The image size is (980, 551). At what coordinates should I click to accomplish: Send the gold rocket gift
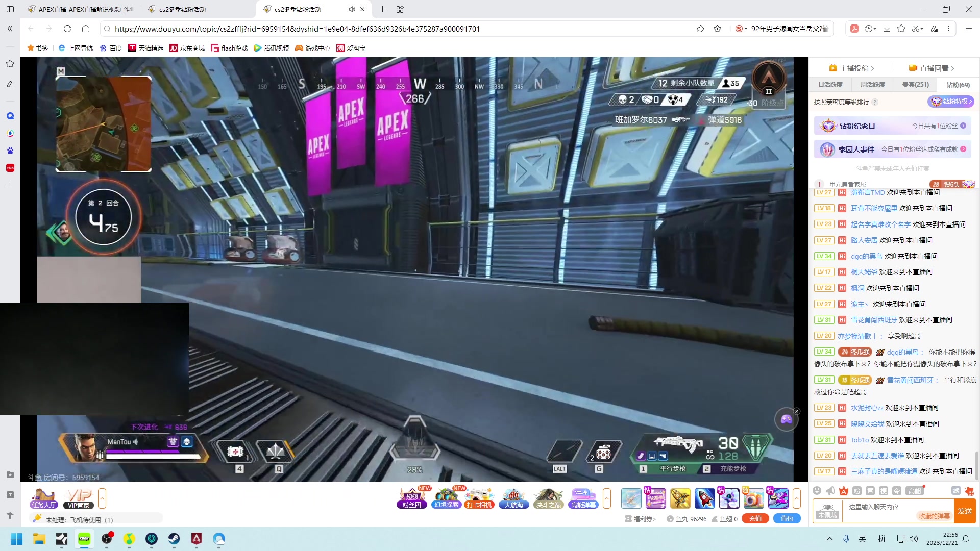[x=680, y=498]
